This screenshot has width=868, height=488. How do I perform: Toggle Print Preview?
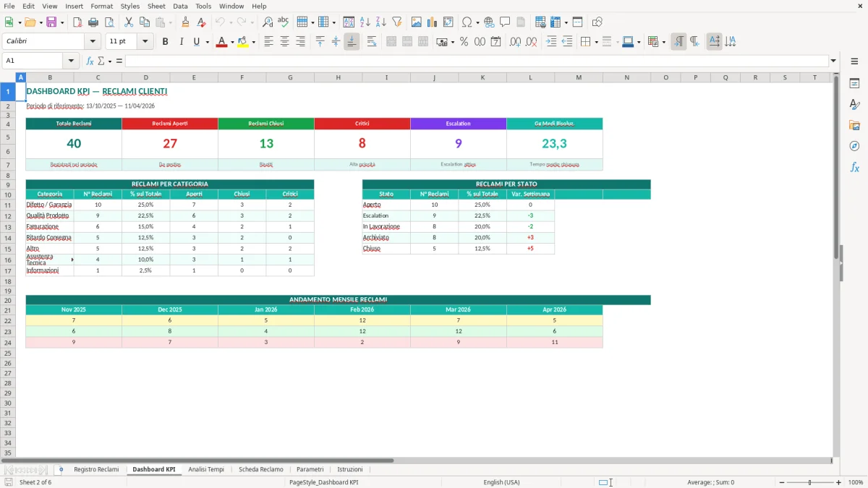(109, 22)
